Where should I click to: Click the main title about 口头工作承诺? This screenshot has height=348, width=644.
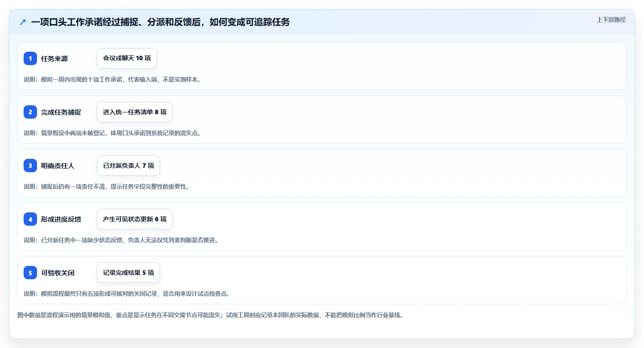click(161, 22)
